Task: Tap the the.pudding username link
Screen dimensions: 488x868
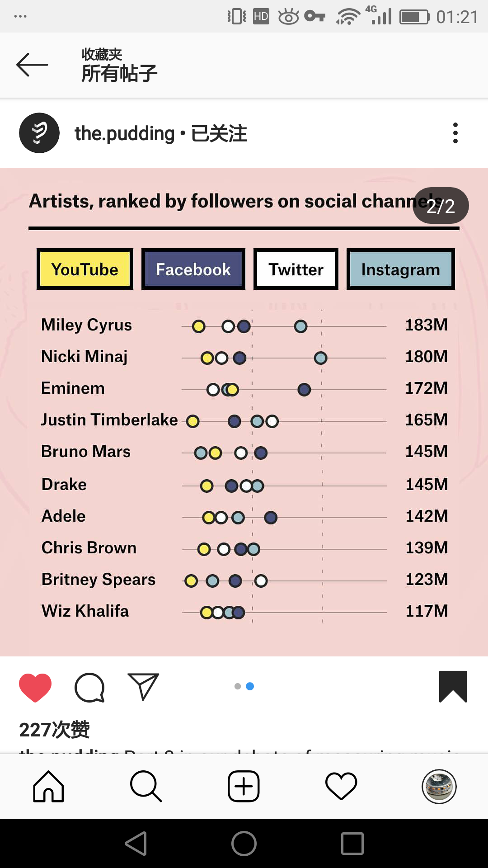Action: (x=124, y=133)
